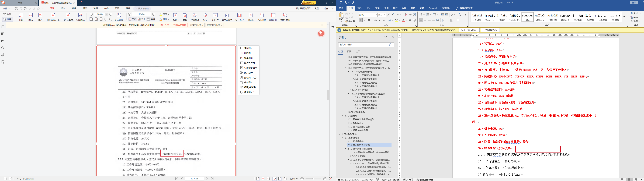Choose 提取图片文字 from the image menu
Image resolution: width=644 pixels, height=181 pixels.
pyautogui.click(x=250, y=77)
